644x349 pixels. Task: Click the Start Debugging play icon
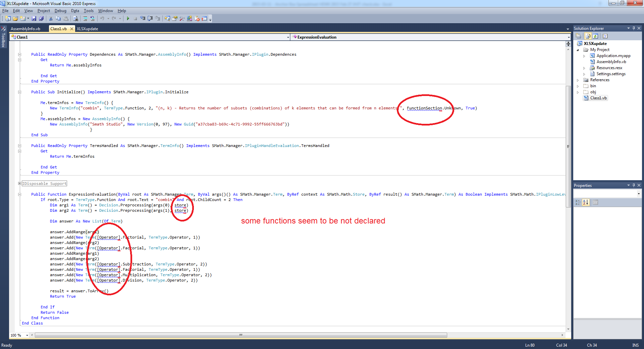coord(128,19)
